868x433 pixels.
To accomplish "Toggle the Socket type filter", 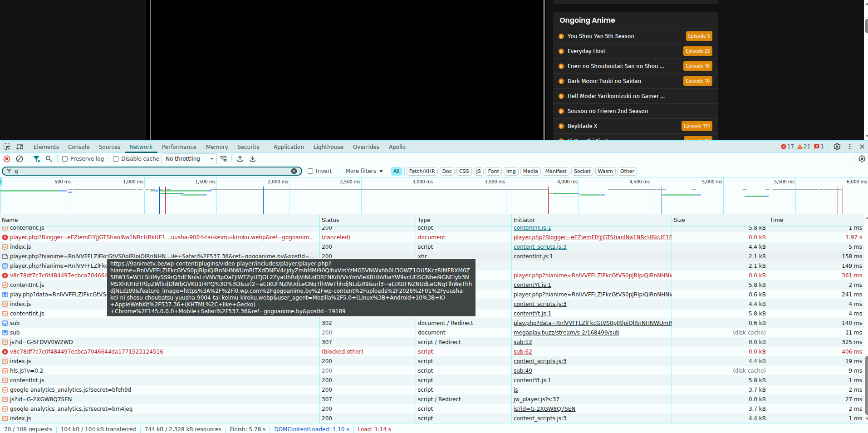I will click(x=582, y=171).
